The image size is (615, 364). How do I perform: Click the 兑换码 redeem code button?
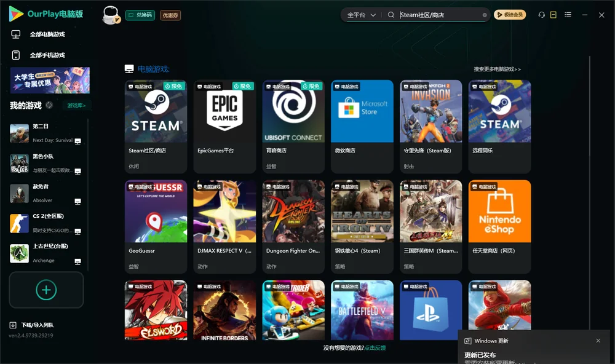140,15
